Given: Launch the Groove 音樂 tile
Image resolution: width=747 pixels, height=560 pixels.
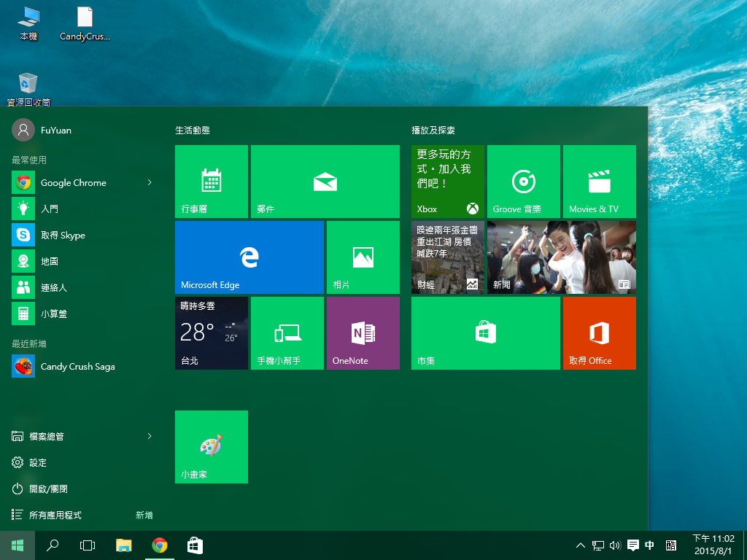Looking at the screenshot, I should pyautogui.click(x=524, y=182).
